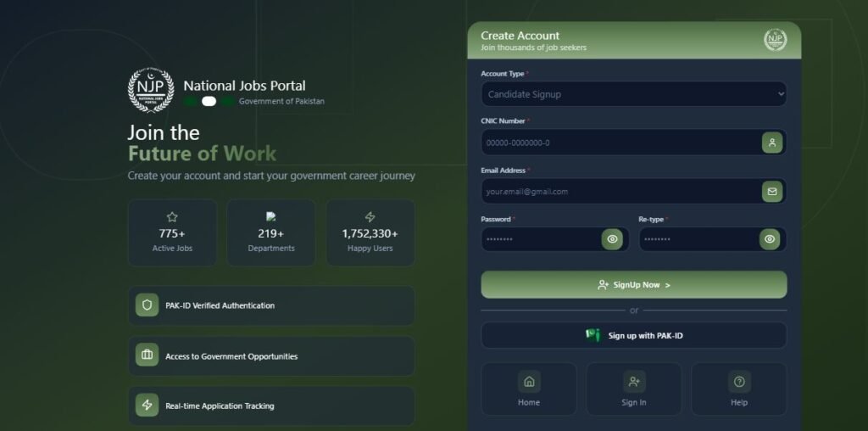Image resolution: width=868 pixels, height=431 pixels.
Task: Click the Home house icon
Action: 529,381
